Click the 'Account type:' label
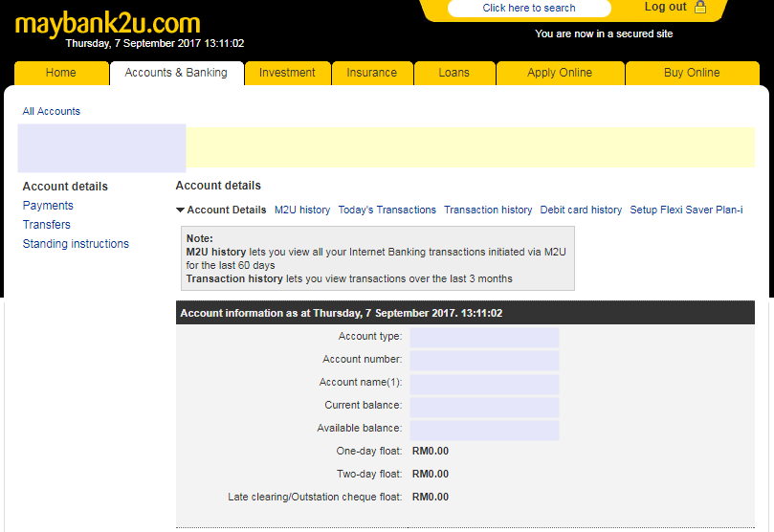Screen dimensions: 774x532 370,337
